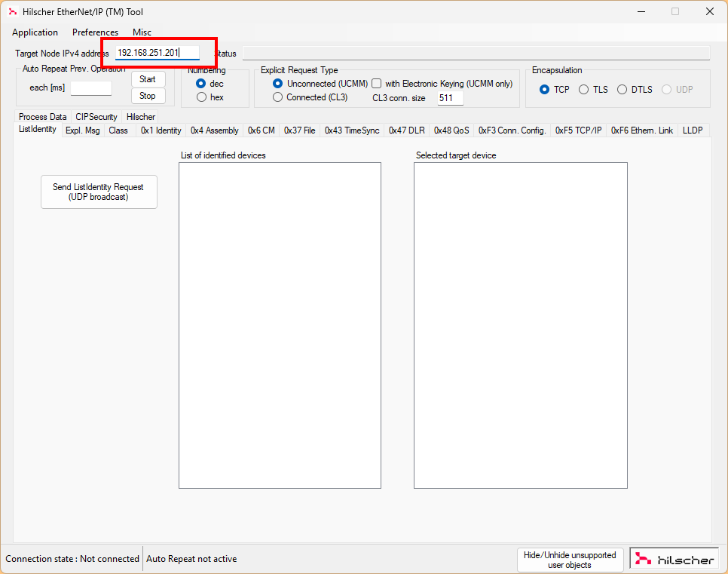Open the 0xF6 Ethern. Link tab

[642, 130]
